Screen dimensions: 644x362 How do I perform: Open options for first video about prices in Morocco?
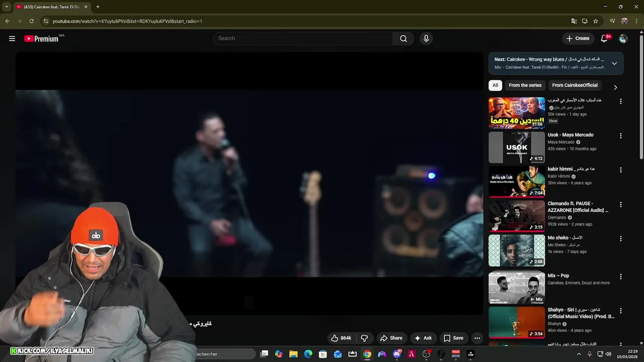coord(620,101)
